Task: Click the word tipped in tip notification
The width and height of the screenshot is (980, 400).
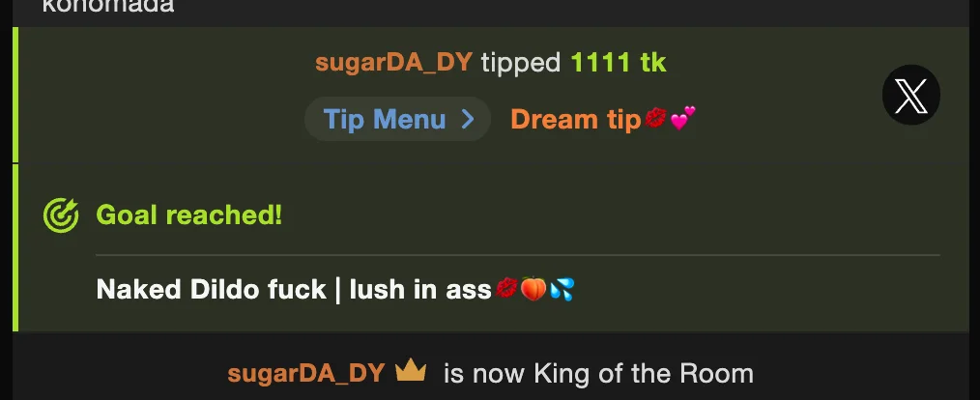Action: (521, 63)
